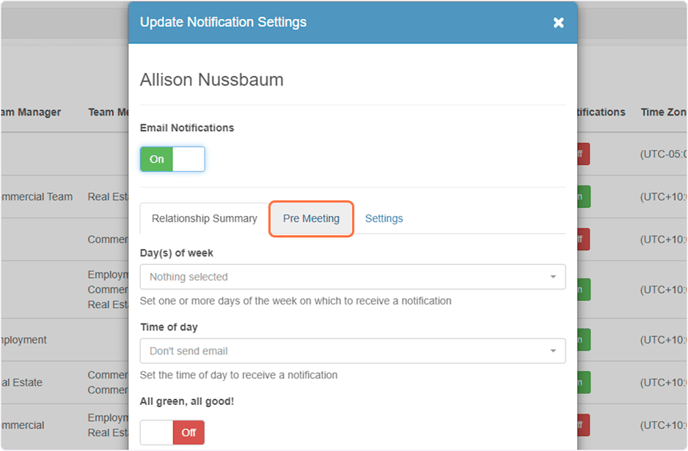Open the Relationship Summary tab

204,218
